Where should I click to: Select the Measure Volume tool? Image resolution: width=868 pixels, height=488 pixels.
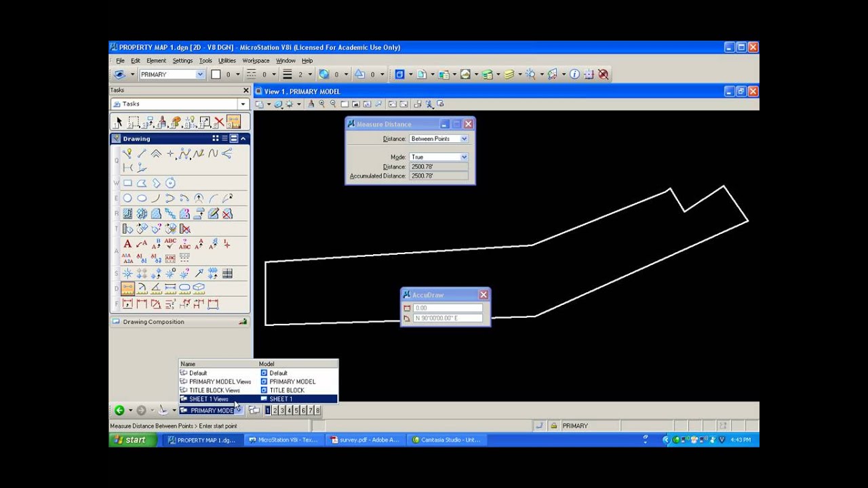[199, 288]
